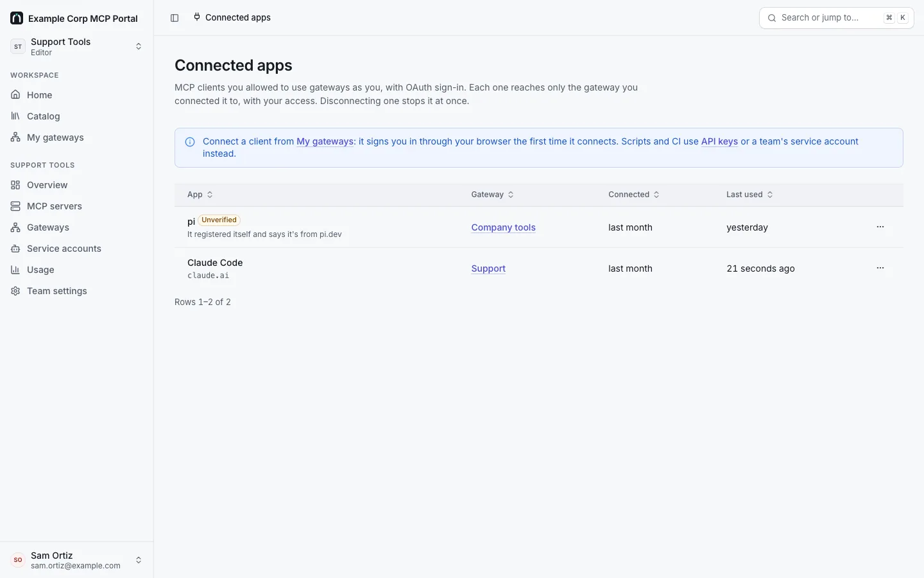Open the Company tools gateway link
This screenshot has width=924, height=578.
[503, 227]
